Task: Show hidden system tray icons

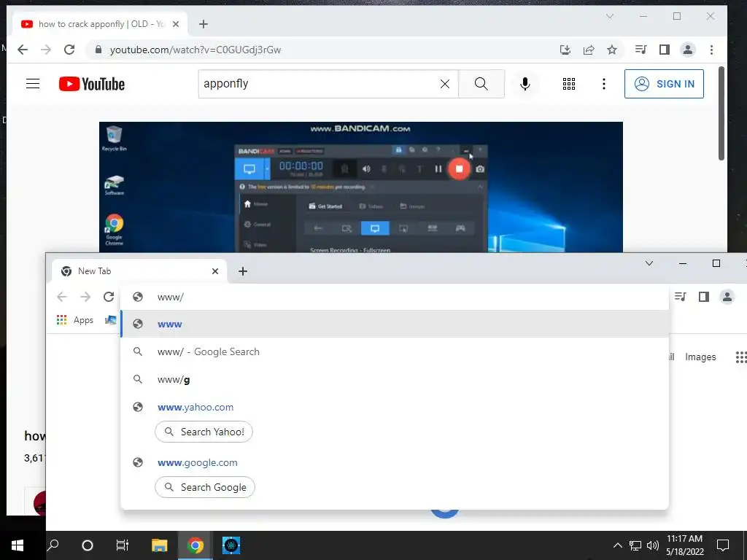Action: [x=617, y=545]
